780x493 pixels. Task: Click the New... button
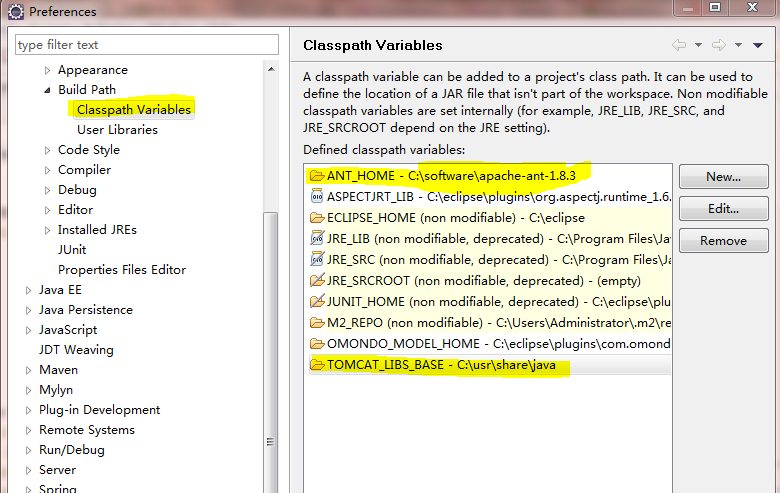724,177
